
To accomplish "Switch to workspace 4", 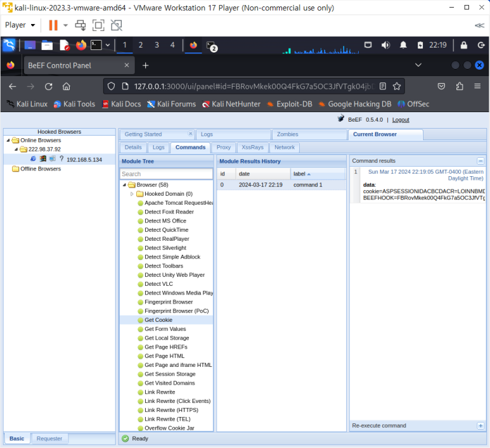I will pos(172,45).
